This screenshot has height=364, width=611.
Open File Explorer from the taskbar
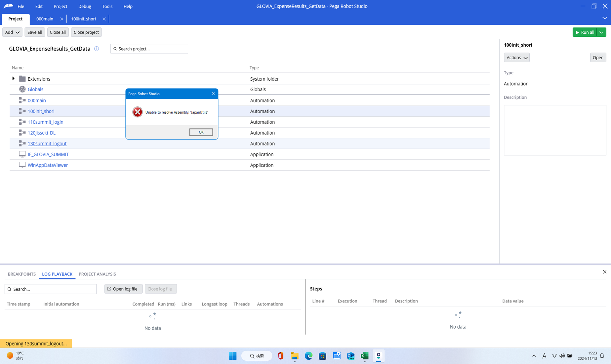[294, 356]
